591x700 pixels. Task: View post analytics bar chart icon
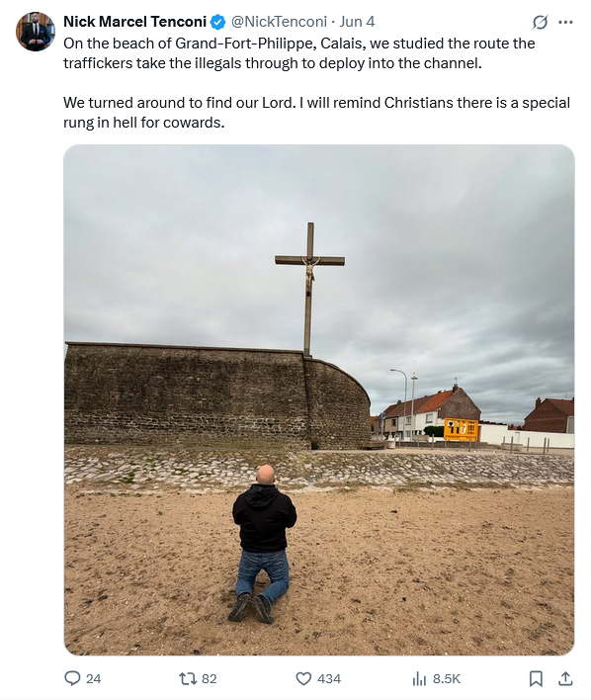point(419,678)
